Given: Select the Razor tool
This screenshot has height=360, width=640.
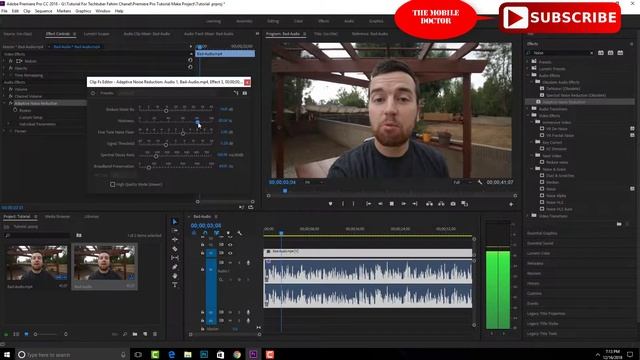Looking at the screenshot, I should pyautogui.click(x=175, y=249).
